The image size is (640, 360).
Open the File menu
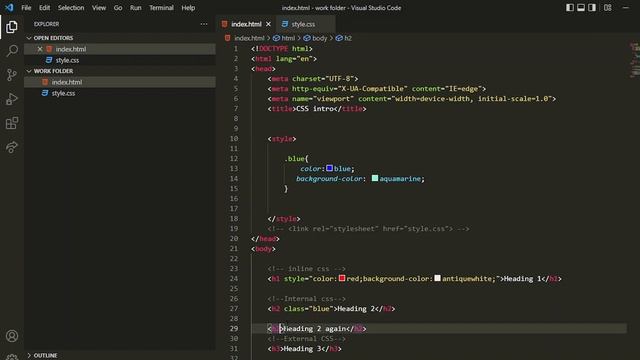point(26,8)
